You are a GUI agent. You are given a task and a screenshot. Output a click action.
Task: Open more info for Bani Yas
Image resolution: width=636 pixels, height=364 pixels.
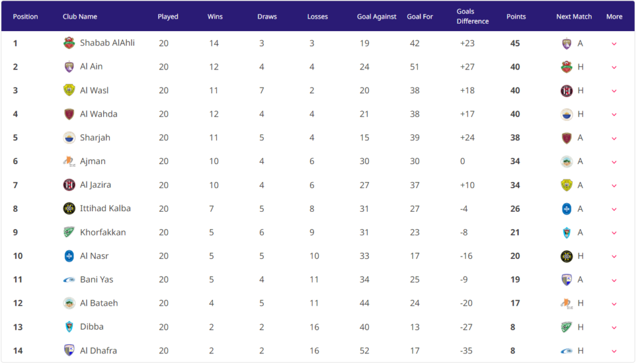[614, 280]
